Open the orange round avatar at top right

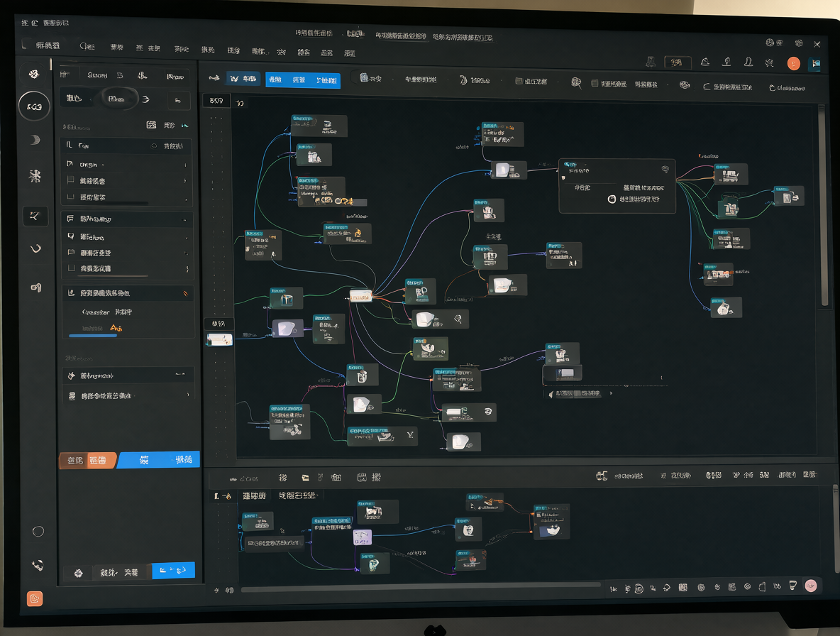(794, 64)
